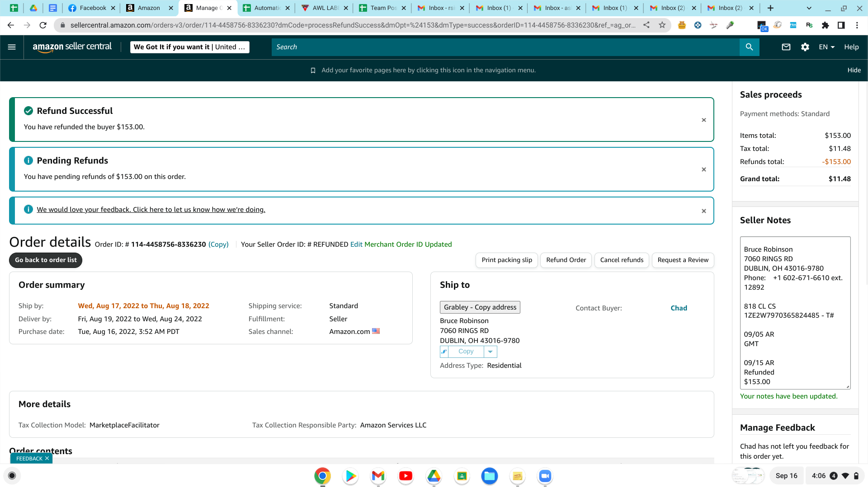Contact buyer Chad link
868x488 pixels.
click(679, 308)
